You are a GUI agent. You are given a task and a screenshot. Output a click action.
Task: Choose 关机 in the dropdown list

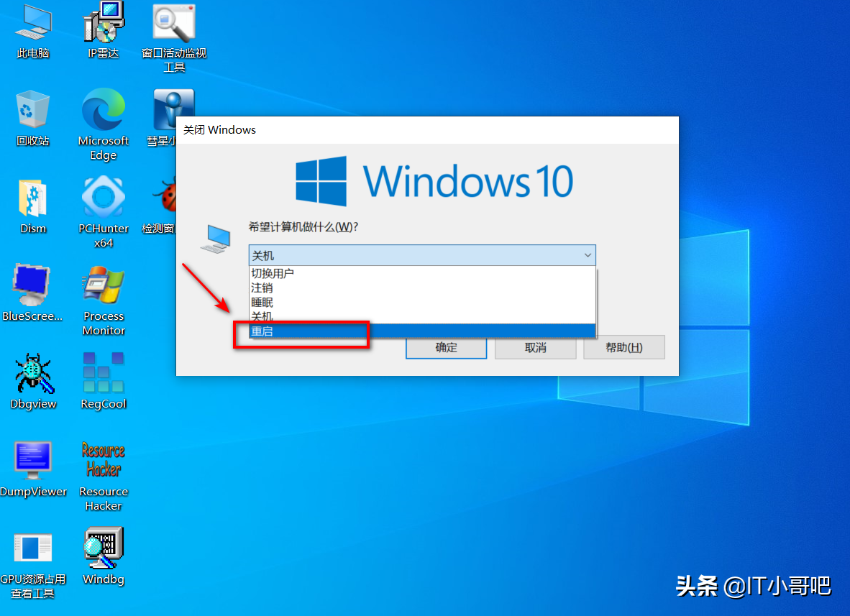[421, 316]
